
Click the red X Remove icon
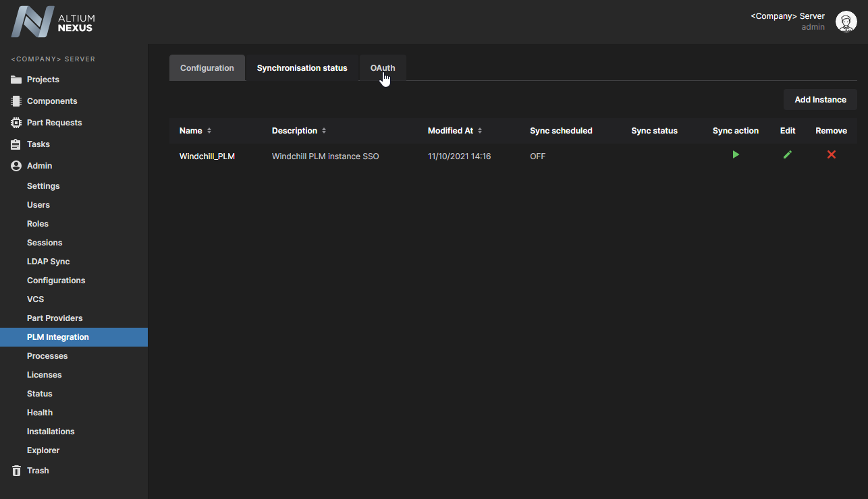tap(831, 155)
